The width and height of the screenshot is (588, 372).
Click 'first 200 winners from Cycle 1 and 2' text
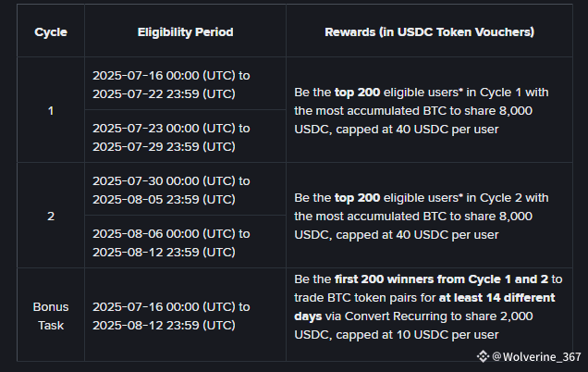click(441, 279)
